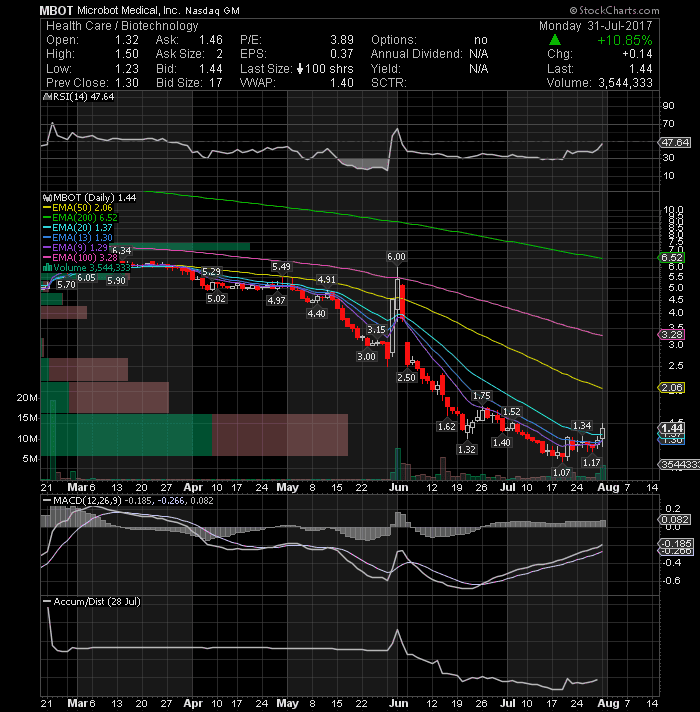Screen dimensions: 700x712
Task: Click the Health Care / Biotechnology sector label
Action: coord(122,26)
